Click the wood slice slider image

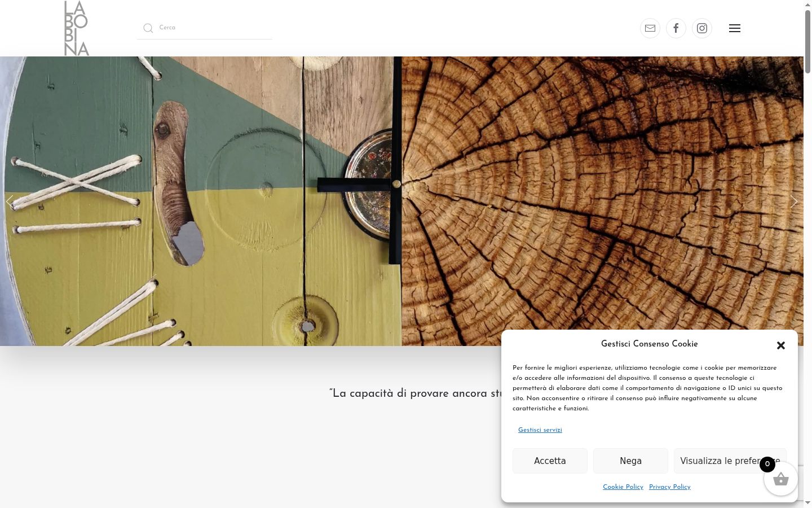pos(602,201)
